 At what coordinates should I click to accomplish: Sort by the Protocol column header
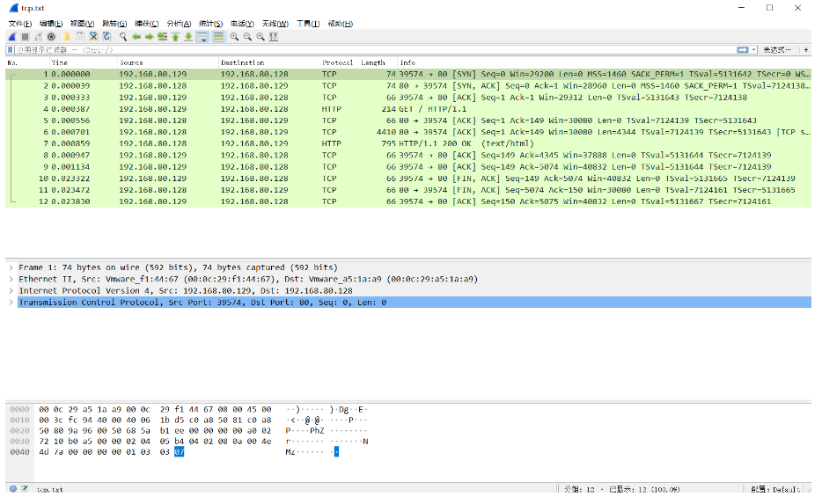click(x=338, y=62)
